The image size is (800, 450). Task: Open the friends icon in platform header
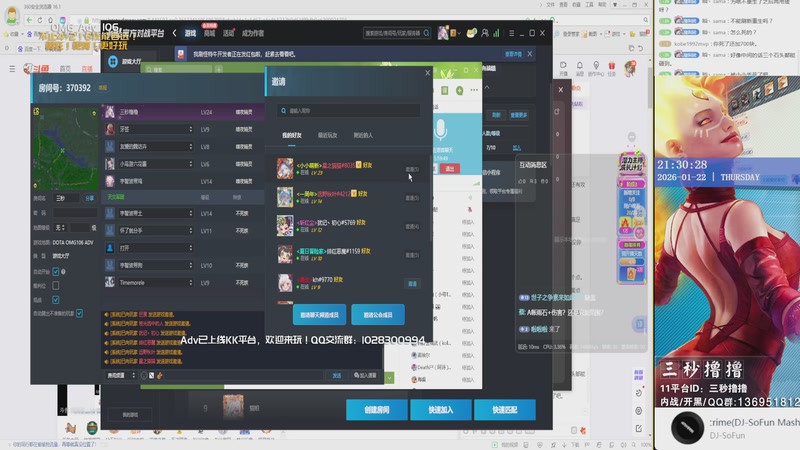[485, 33]
